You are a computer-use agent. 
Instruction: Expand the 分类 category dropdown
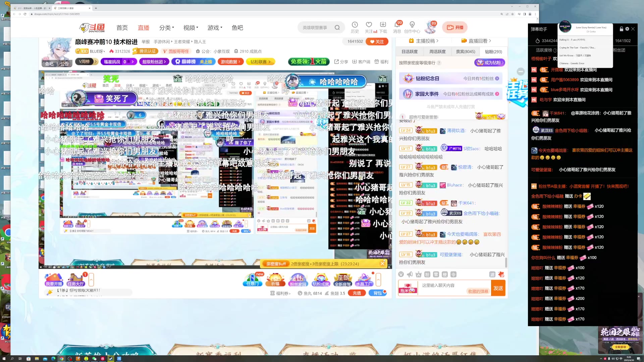[x=166, y=27]
